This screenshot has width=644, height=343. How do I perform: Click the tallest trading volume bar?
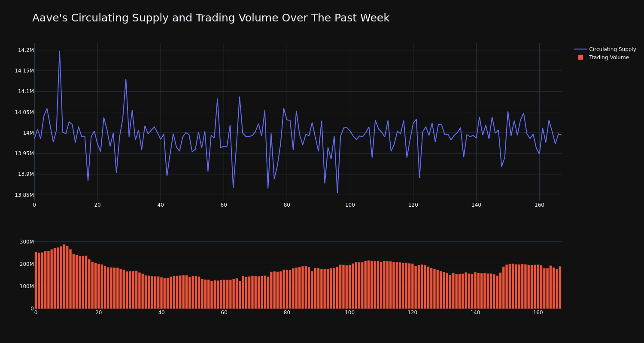[x=64, y=277]
